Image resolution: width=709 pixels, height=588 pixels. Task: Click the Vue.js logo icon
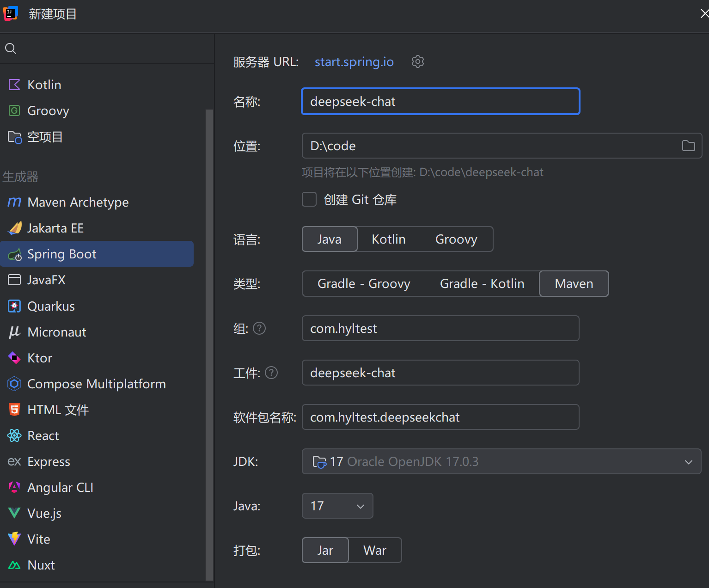(x=14, y=513)
